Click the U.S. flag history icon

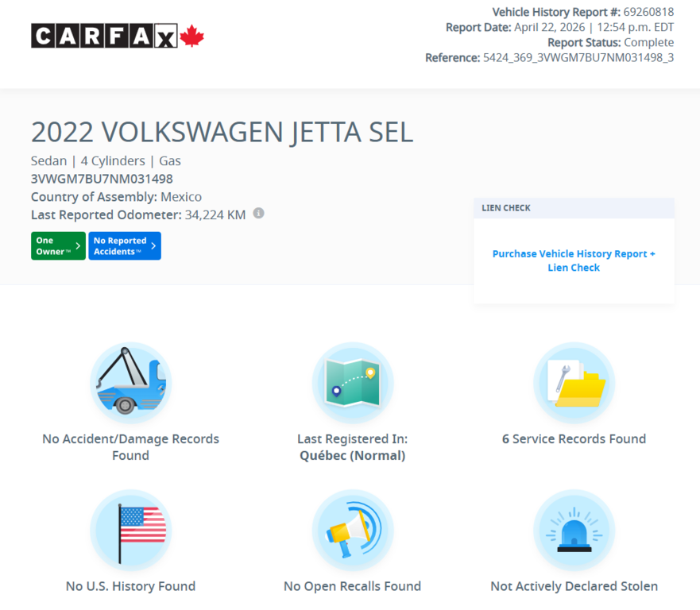coord(130,530)
